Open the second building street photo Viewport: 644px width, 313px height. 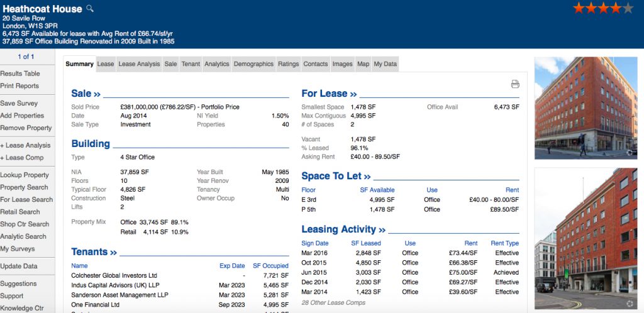coord(585,239)
